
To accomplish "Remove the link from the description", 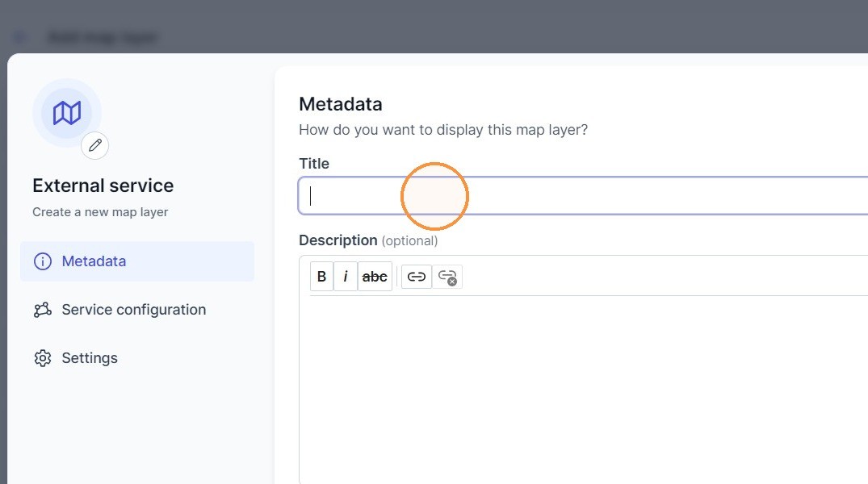I will 447,277.
